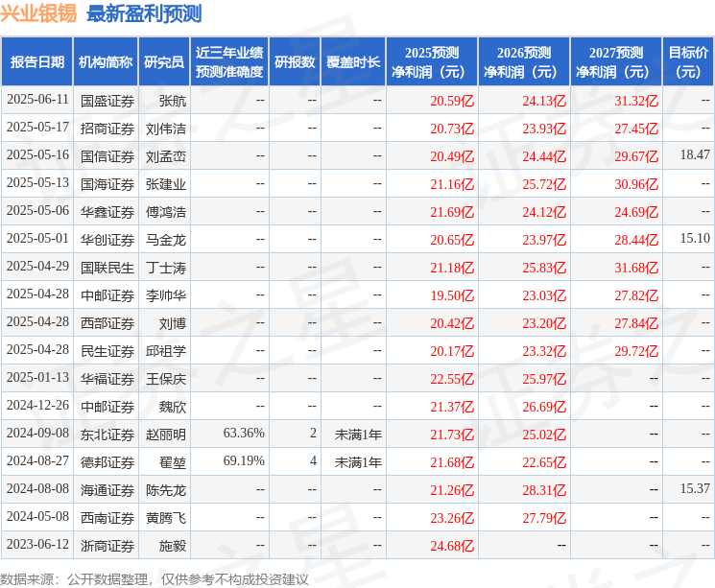Click the 西部证券 institution cell
Image resolution: width=715 pixels, height=588 pixels.
(x=107, y=323)
